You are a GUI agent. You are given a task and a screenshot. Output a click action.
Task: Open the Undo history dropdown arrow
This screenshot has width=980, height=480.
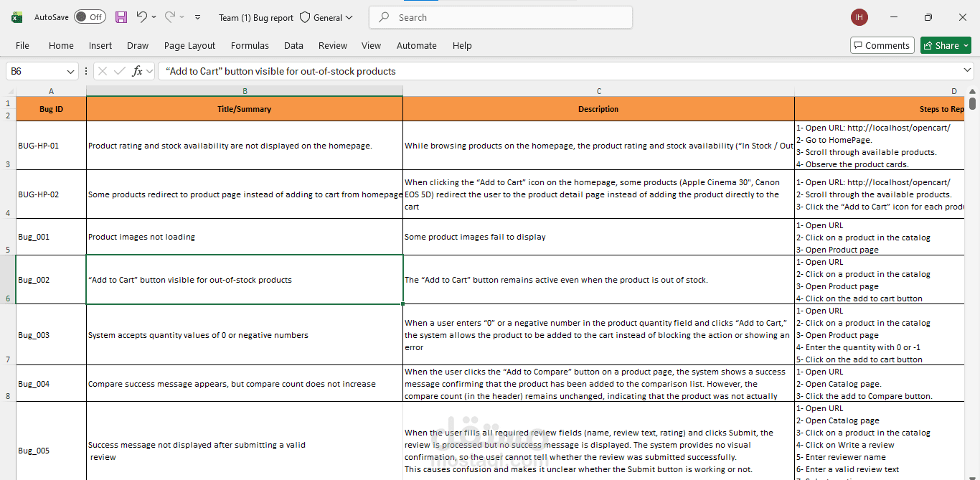click(154, 17)
